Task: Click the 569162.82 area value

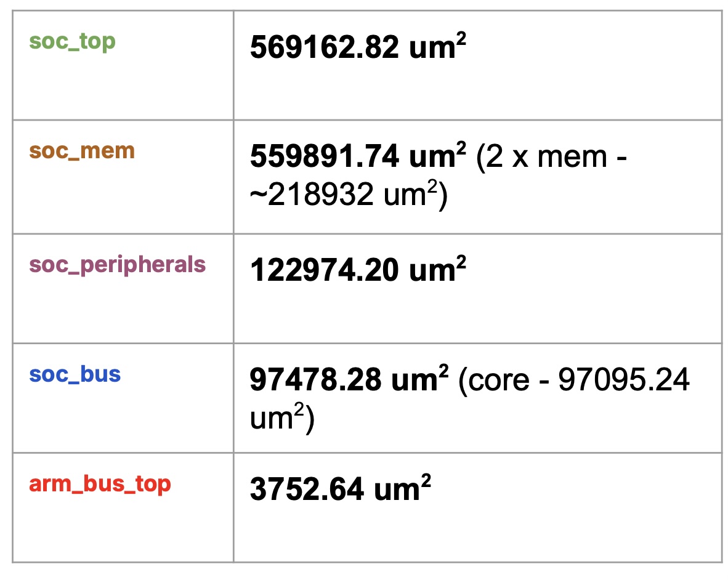Action: tap(324, 49)
